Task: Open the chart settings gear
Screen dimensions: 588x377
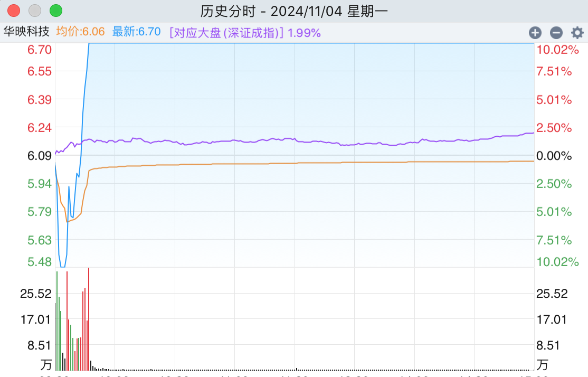Action: coord(577,33)
